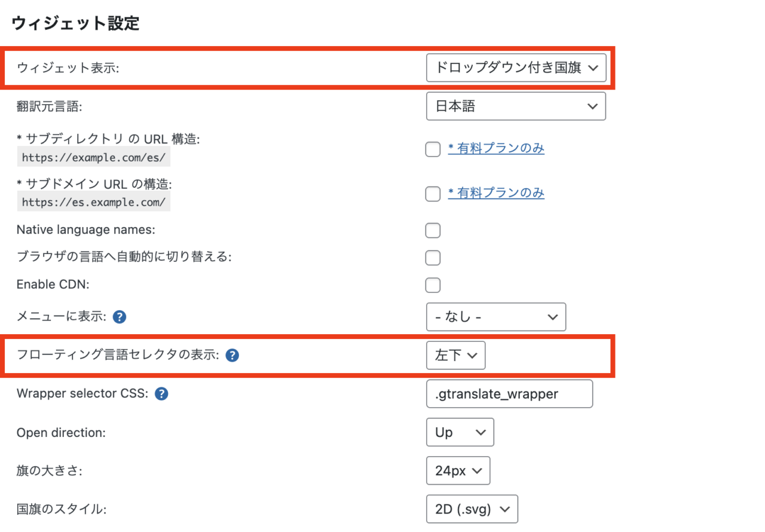
Task: Enable the サブディレクトリ URL structure checkbox
Action: [433, 149]
